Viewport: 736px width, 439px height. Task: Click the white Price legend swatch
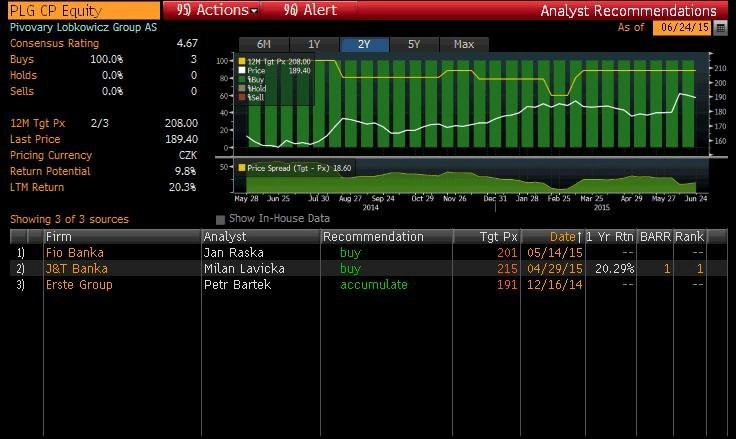point(242,70)
